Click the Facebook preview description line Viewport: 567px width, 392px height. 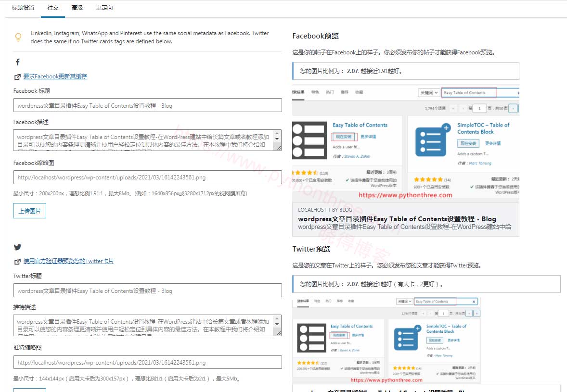point(405,227)
